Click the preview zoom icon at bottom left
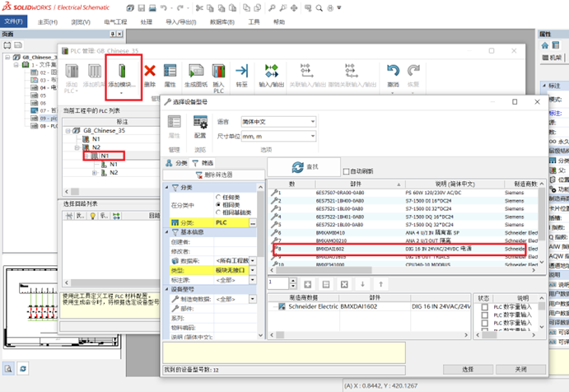This screenshot has width=569, height=392. [x=8, y=369]
